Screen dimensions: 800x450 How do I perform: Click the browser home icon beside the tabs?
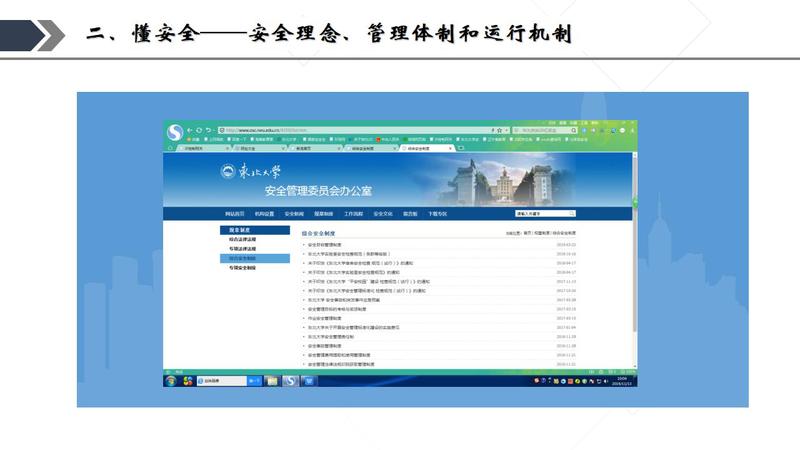[x=170, y=148]
